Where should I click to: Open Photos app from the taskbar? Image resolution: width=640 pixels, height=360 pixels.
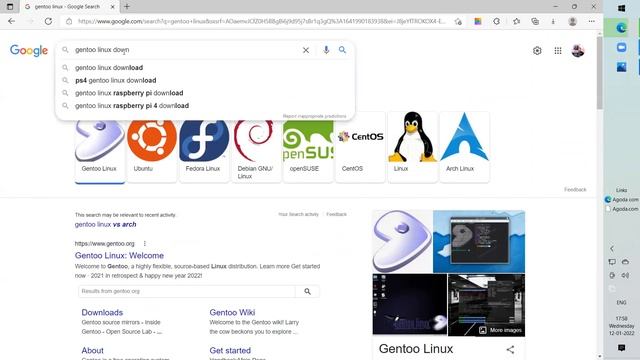[x=622, y=67]
